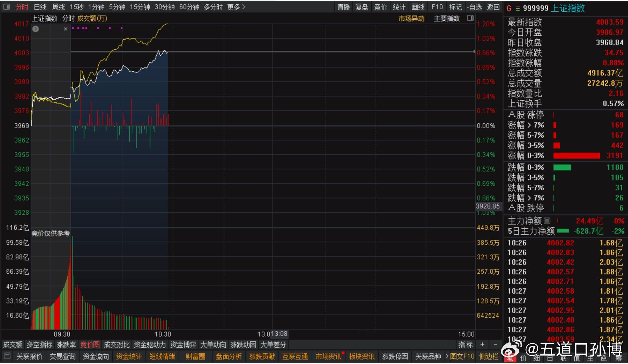Click the 竞价 toolbar button

point(380,7)
